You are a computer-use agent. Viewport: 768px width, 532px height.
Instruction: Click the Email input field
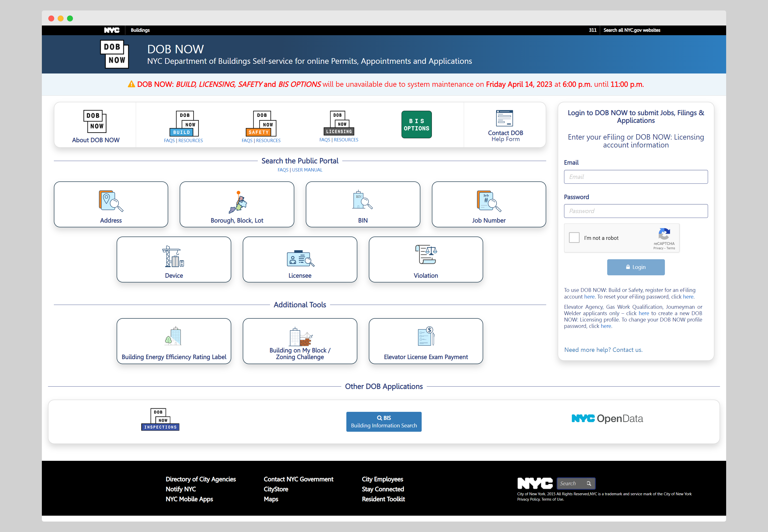point(636,177)
